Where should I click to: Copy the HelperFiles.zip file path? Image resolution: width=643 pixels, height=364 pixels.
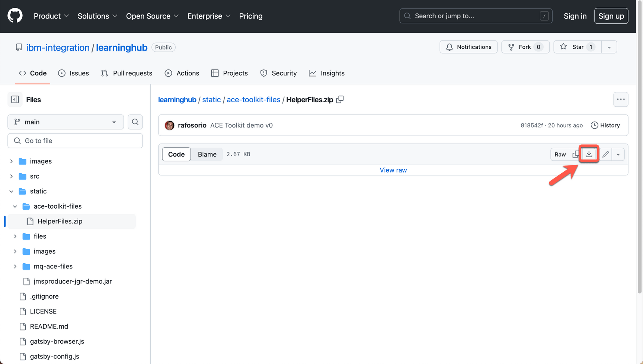[340, 99]
